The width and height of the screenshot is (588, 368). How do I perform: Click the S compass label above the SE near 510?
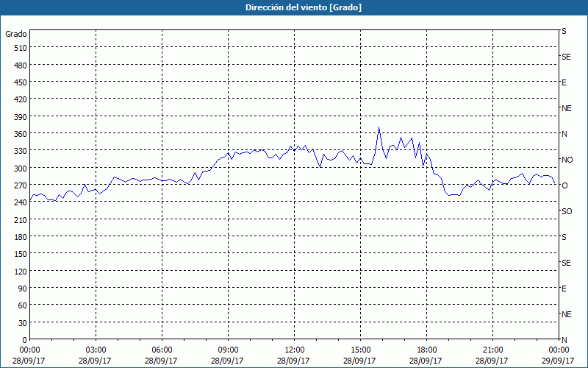[x=564, y=31]
